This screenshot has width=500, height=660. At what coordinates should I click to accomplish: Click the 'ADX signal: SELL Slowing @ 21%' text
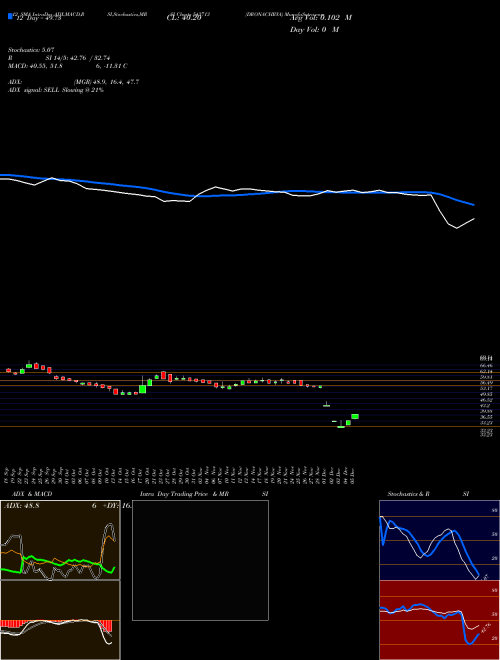tap(56, 90)
